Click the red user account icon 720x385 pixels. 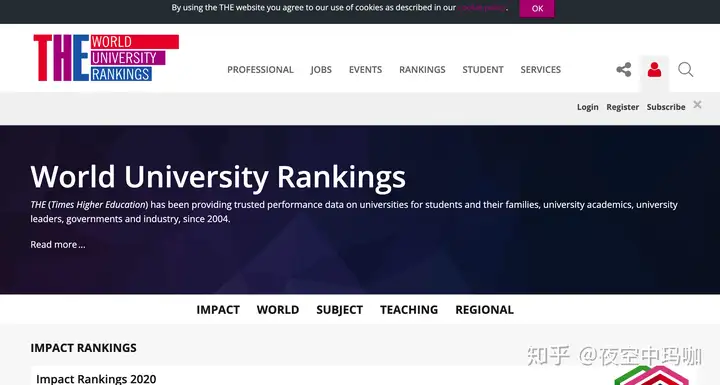pos(654,69)
